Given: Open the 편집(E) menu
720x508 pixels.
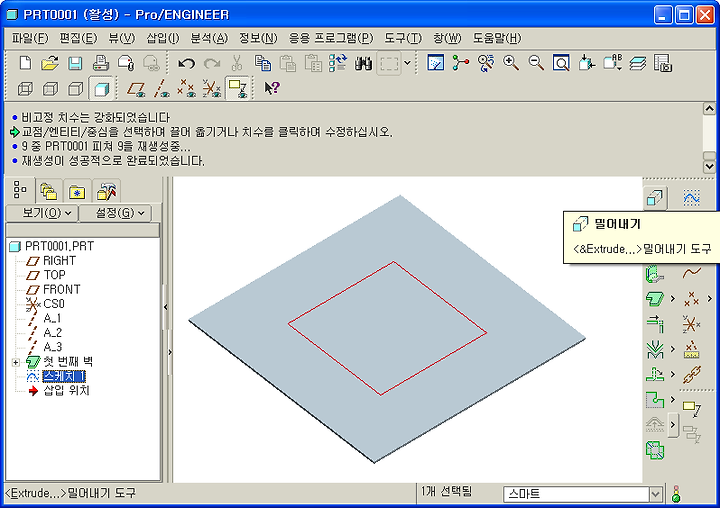Looking at the screenshot, I should click(78, 38).
